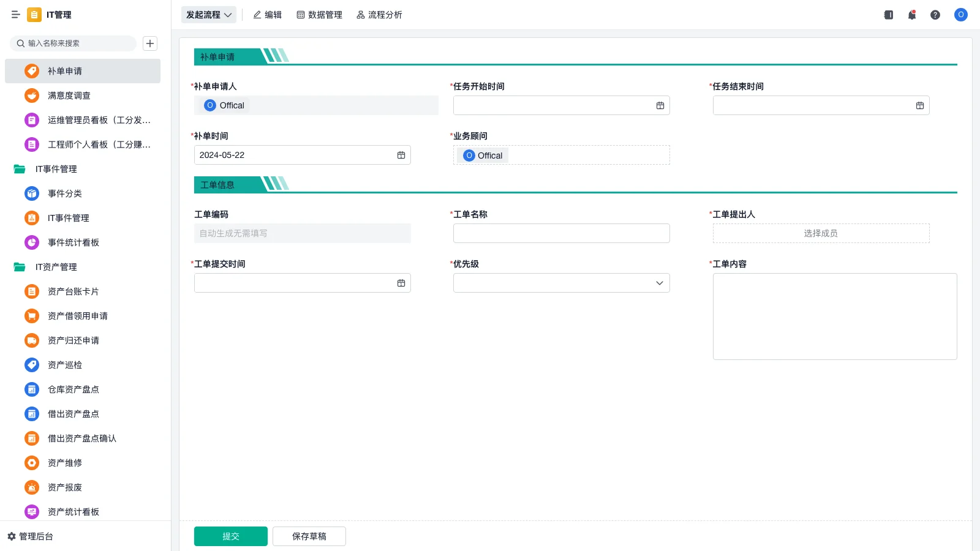Click the IT事件管理 orange item icon
The height and width of the screenshot is (551, 980).
pyautogui.click(x=32, y=218)
